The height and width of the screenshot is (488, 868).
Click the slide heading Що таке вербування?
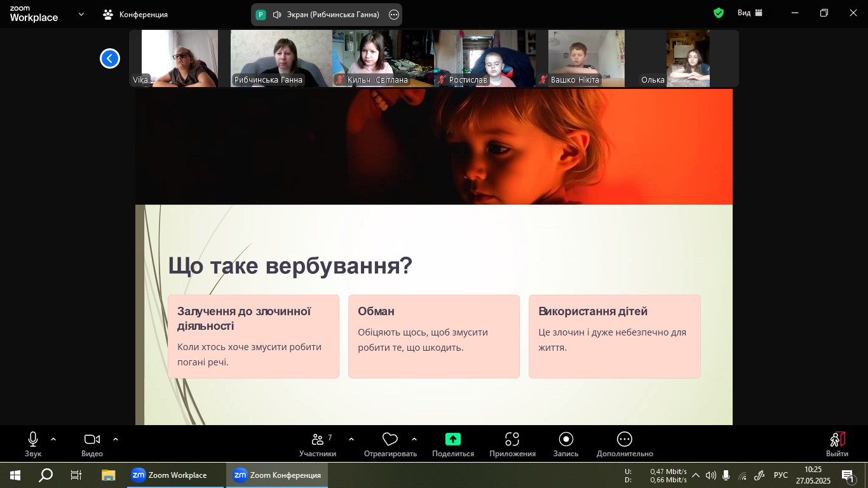tap(290, 266)
